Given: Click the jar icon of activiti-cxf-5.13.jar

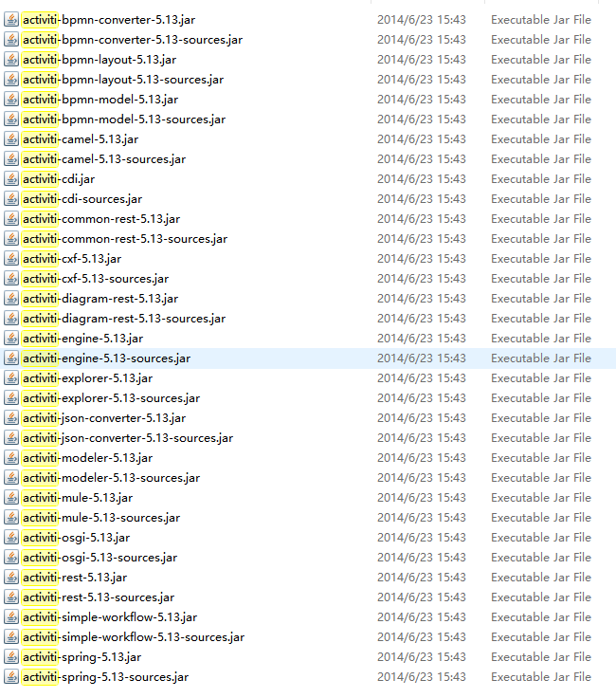Looking at the screenshot, I should [x=11, y=259].
